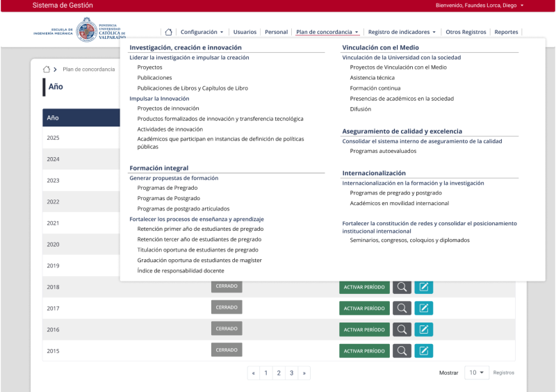The width and height of the screenshot is (556, 392).
Task: Go to page 1 in pagination
Action: (x=266, y=373)
